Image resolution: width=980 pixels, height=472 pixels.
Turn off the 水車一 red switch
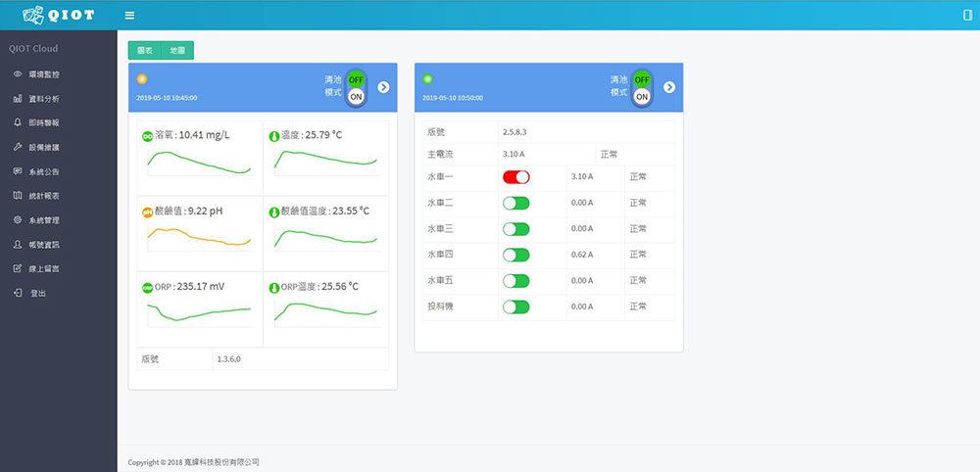515,177
